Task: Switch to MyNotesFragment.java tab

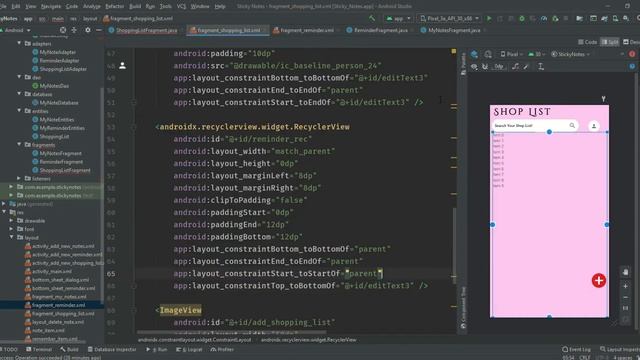Action: (454, 30)
